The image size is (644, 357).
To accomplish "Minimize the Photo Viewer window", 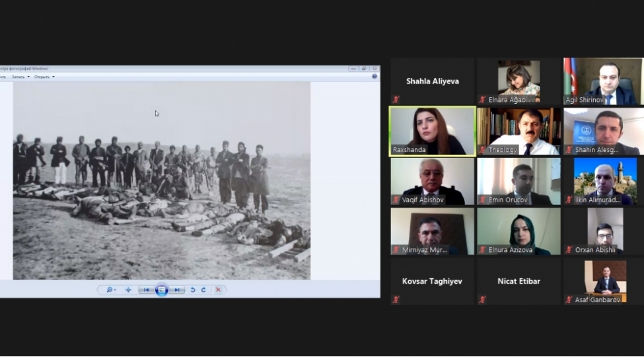I will (353, 69).
